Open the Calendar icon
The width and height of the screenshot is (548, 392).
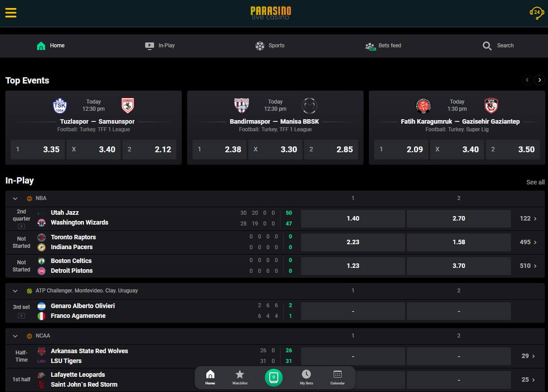338,377
